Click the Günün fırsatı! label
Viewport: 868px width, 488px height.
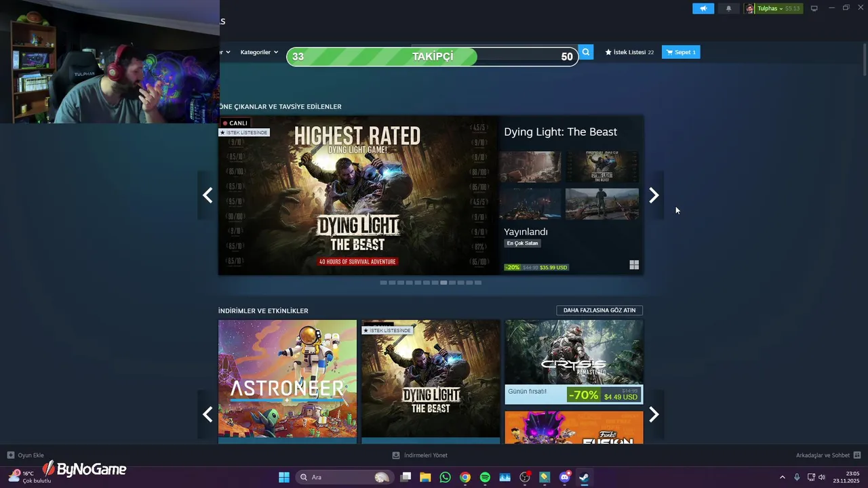tap(527, 391)
